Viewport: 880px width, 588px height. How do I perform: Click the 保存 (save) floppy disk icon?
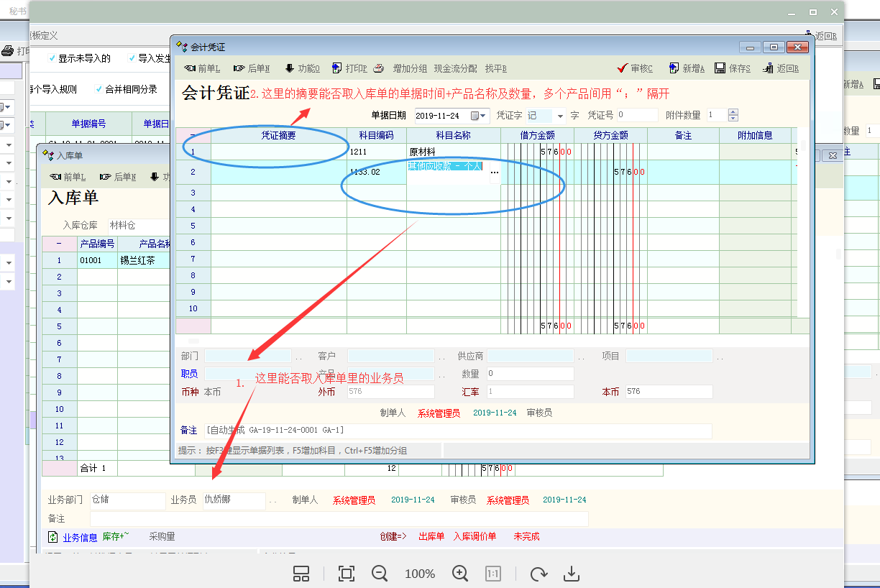720,68
